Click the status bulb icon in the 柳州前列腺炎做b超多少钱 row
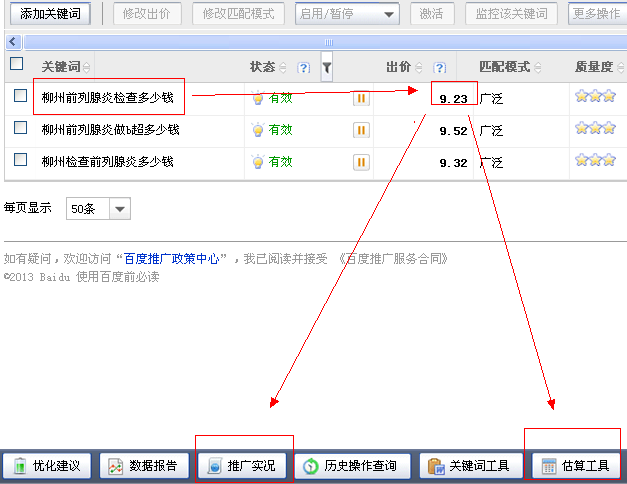Viewport: 627px width, 484px height. click(x=258, y=129)
